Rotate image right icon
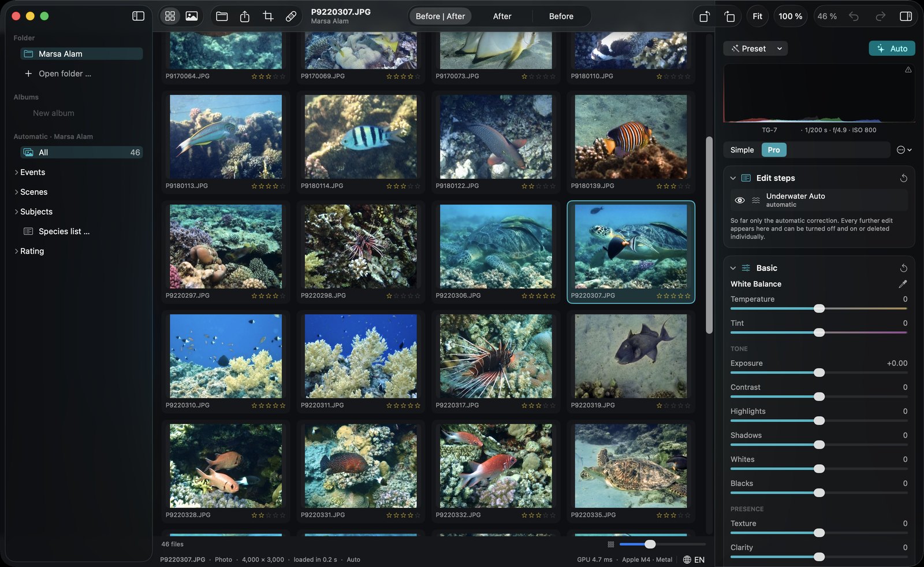The height and width of the screenshot is (567, 924). tap(730, 17)
